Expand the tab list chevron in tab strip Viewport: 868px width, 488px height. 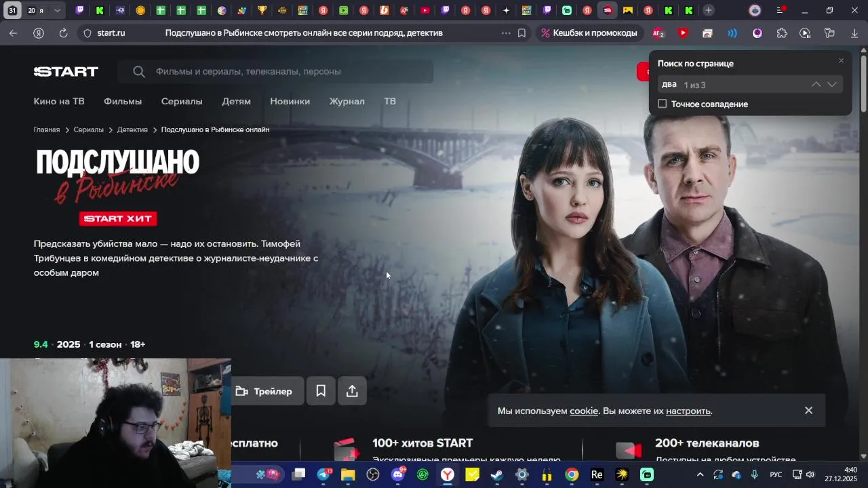(57, 10)
